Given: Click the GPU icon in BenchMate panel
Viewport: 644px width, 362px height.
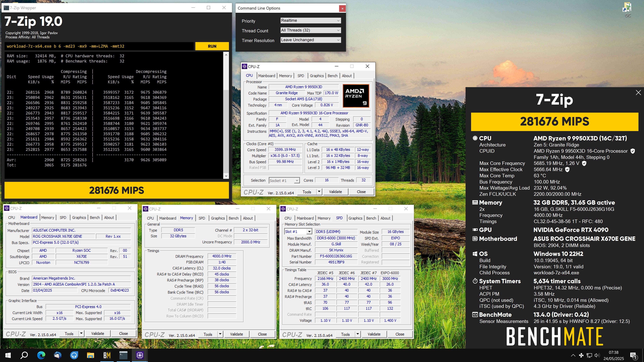Looking at the screenshot, I should [x=475, y=230].
